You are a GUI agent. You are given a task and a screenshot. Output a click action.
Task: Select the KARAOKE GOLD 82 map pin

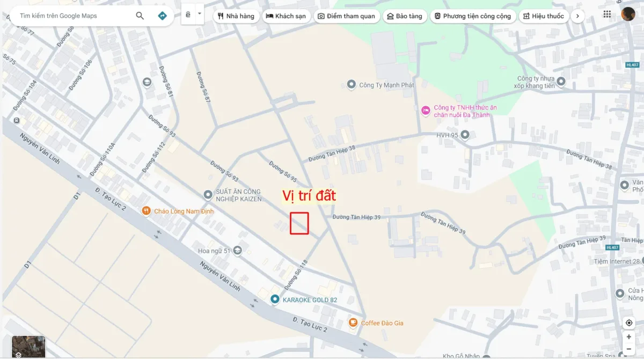275,299
